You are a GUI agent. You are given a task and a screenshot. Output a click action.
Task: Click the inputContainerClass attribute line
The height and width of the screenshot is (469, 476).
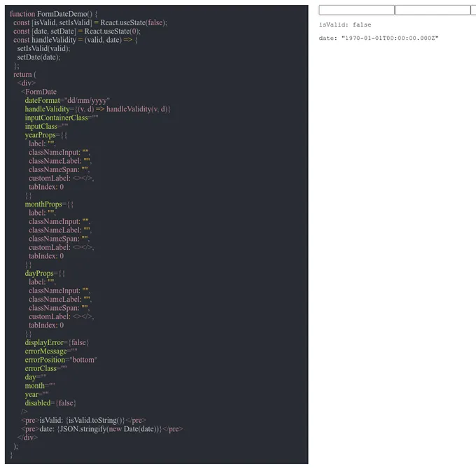click(62, 118)
